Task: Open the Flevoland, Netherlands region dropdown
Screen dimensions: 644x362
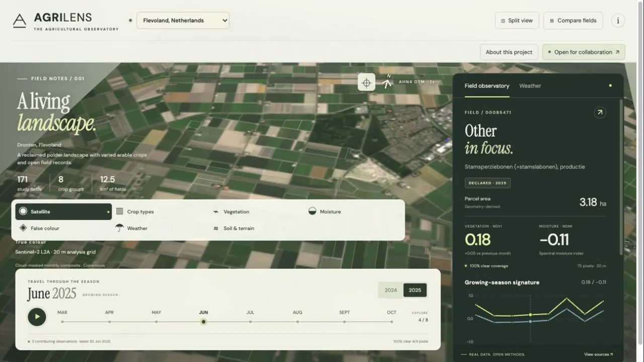Action: (x=183, y=21)
